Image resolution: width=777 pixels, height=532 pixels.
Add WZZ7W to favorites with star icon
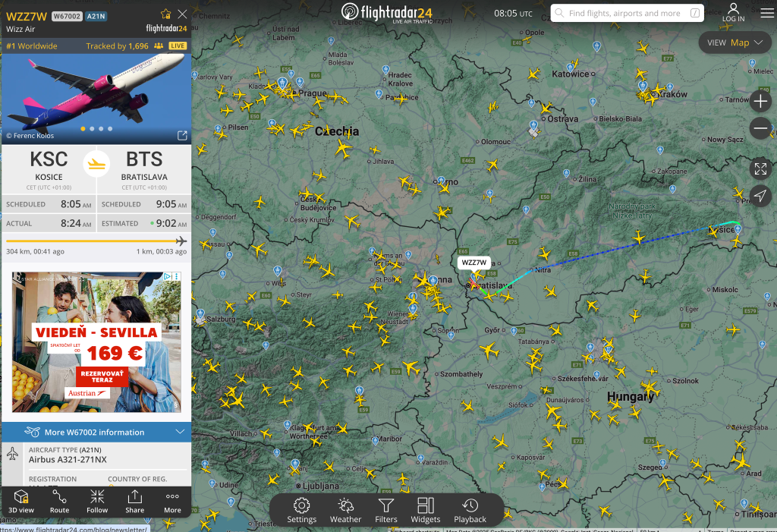click(x=165, y=14)
